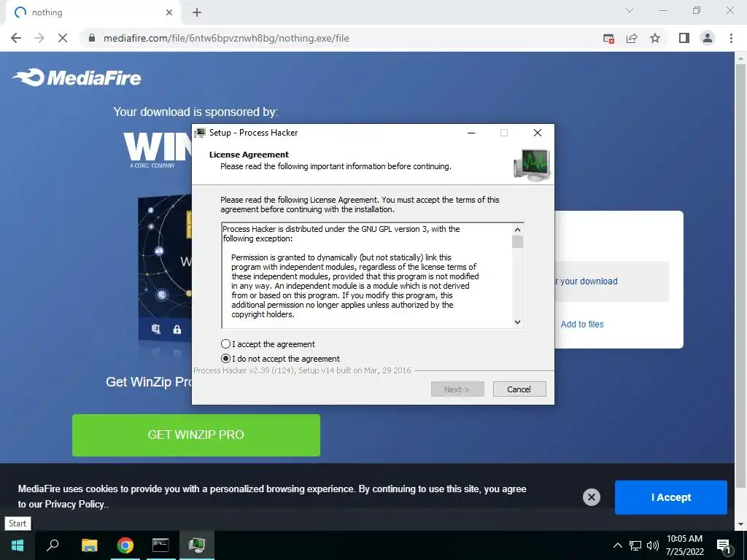This screenshot has height=560, width=747.
Task: Click the Process Hacker monitor icon in dialog header
Action: 532,164
